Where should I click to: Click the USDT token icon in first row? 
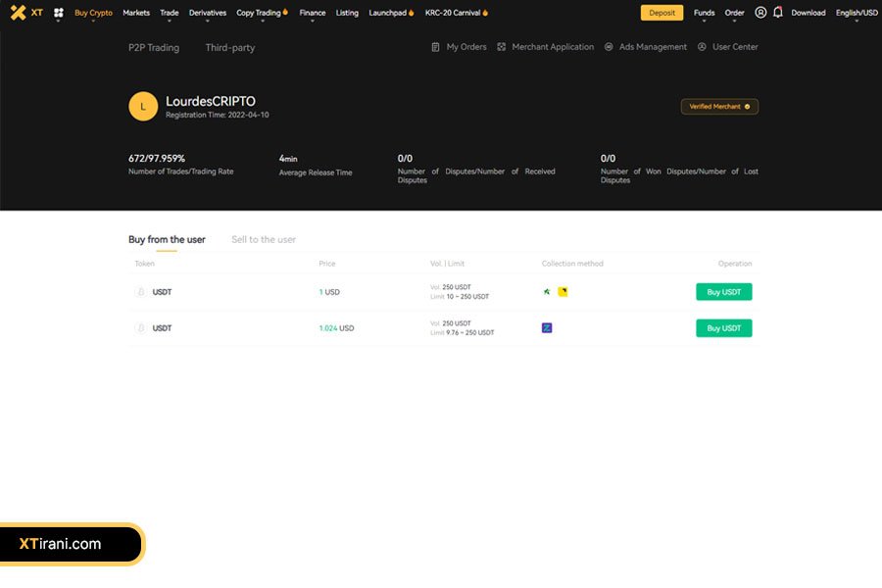pos(140,292)
